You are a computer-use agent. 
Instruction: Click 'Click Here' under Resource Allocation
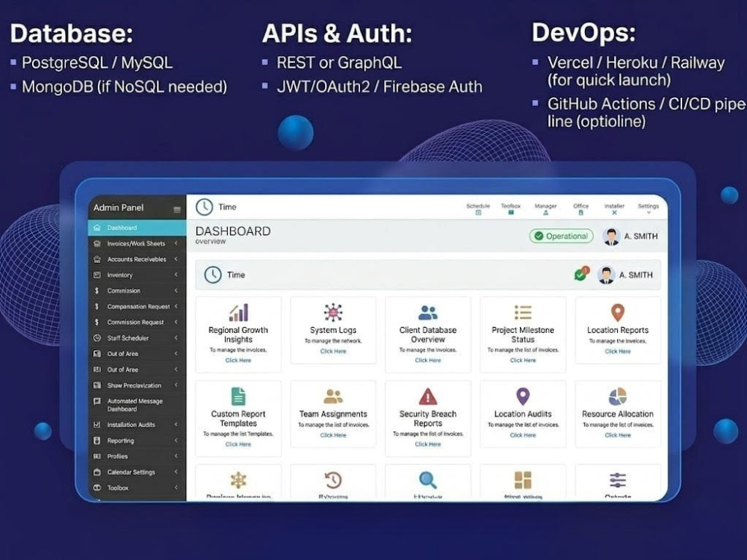click(618, 435)
